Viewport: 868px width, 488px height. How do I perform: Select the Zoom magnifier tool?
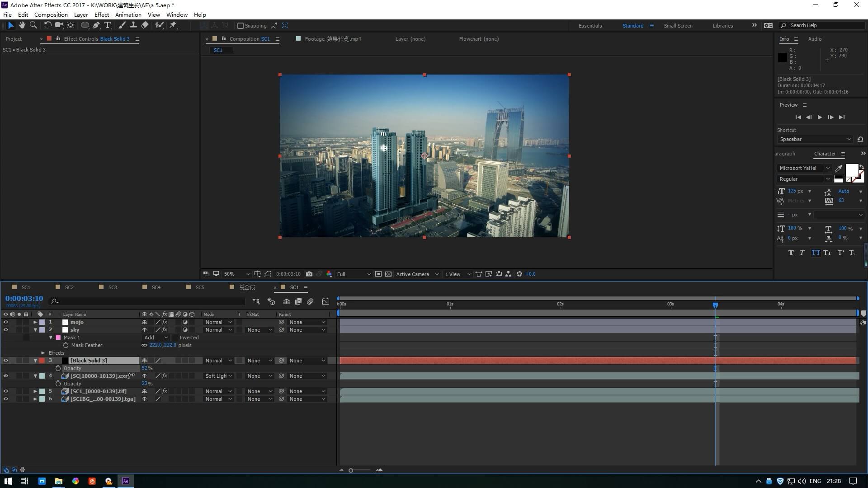pyautogui.click(x=33, y=25)
